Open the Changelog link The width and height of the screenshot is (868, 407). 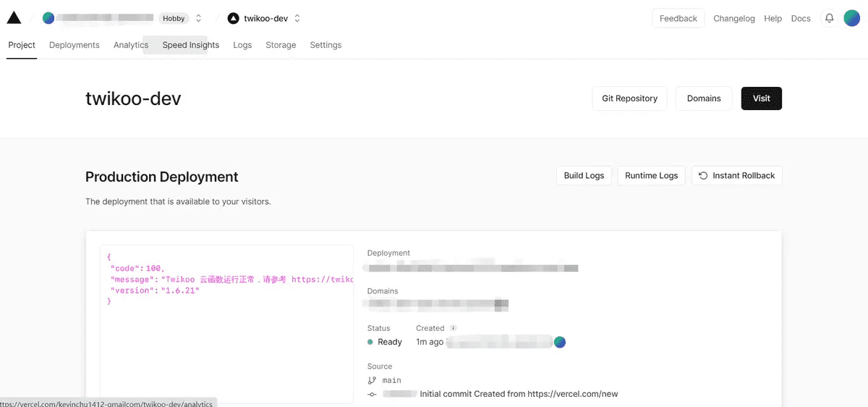pyautogui.click(x=733, y=18)
